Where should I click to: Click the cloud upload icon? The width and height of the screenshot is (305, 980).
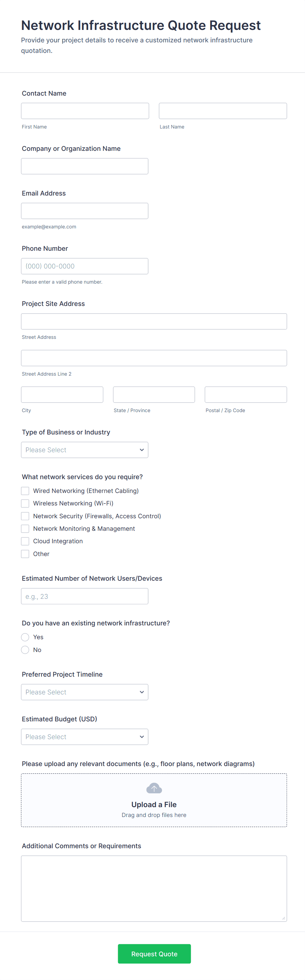(x=154, y=788)
